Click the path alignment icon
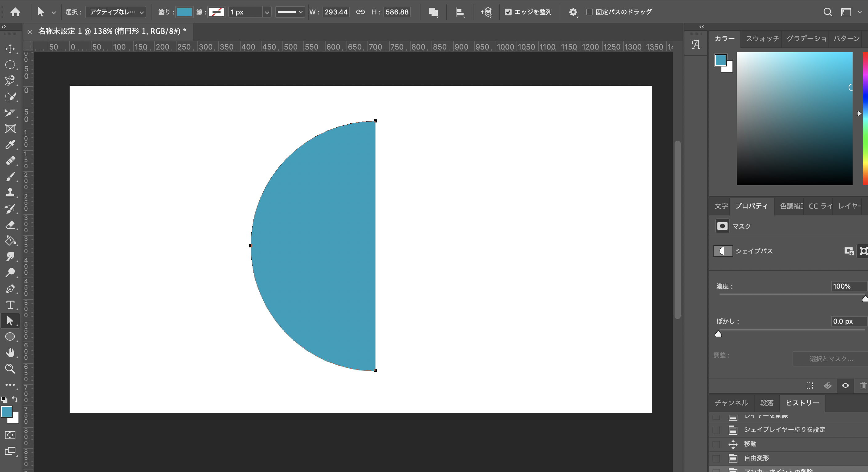The width and height of the screenshot is (868, 472). pyautogui.click(x=460, y=12)
